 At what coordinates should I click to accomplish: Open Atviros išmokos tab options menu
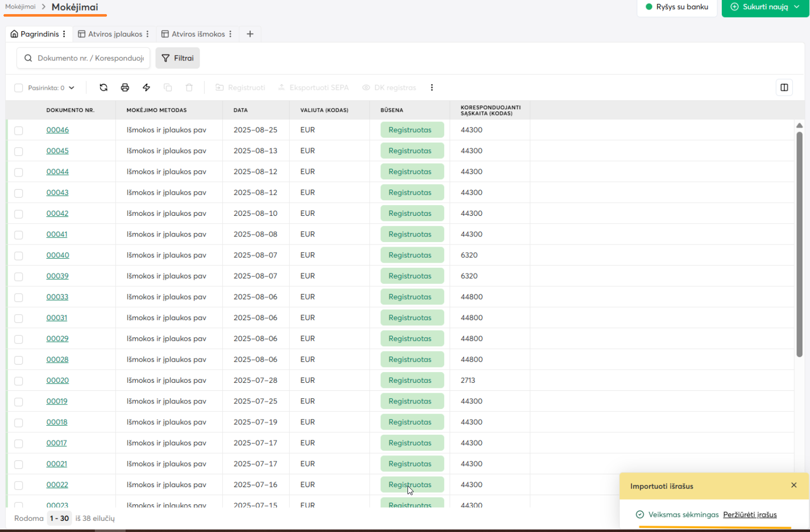(x=230, y=34)
